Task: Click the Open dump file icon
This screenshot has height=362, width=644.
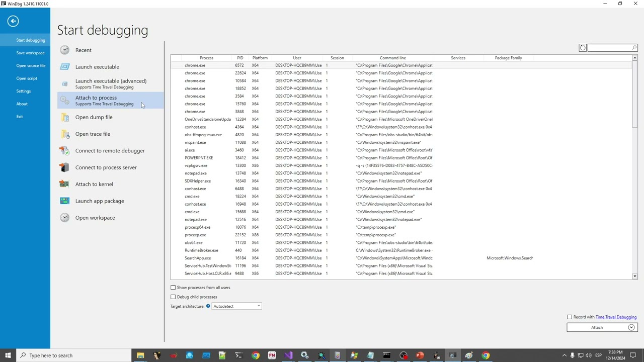Action: pos(65,117)
